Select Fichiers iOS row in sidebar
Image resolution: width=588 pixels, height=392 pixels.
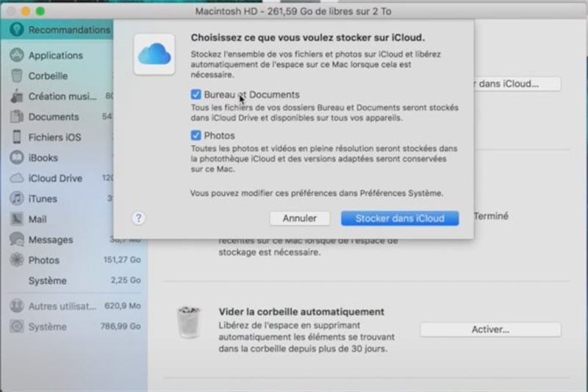click(57, 138)
